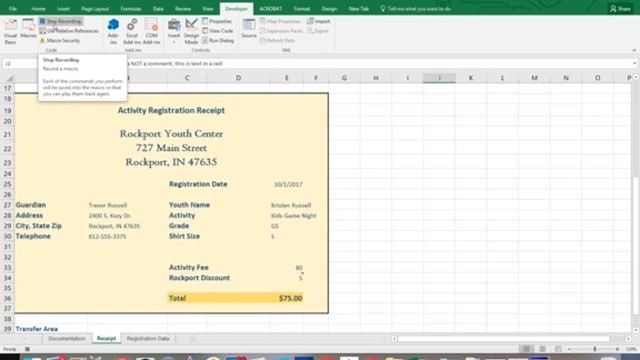This screenshot has width=640, height=360.
Task: Click View Code in Controls group
Action: (218, 31)
